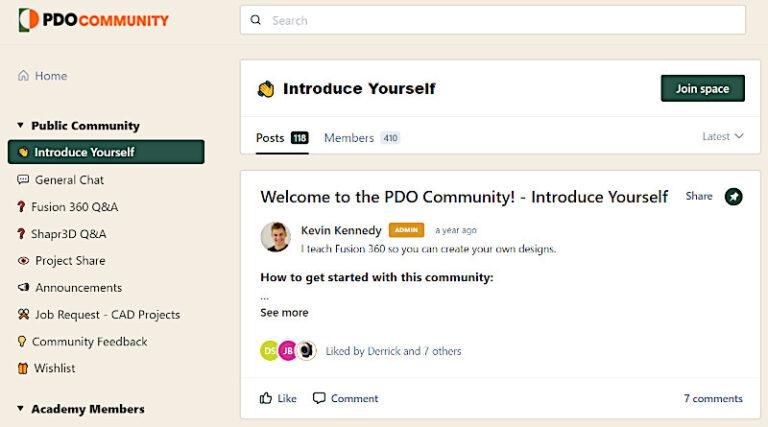This screenshot has width=768, height=427.
Task: Click the Fusion 360 Q&A question mark icon
Action: coord(21,207)
